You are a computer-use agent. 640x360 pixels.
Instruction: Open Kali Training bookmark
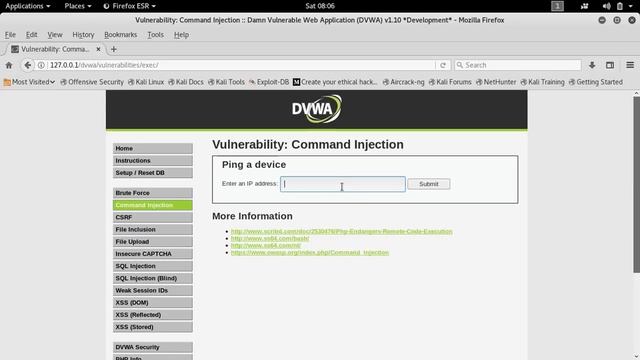point(542,82)
